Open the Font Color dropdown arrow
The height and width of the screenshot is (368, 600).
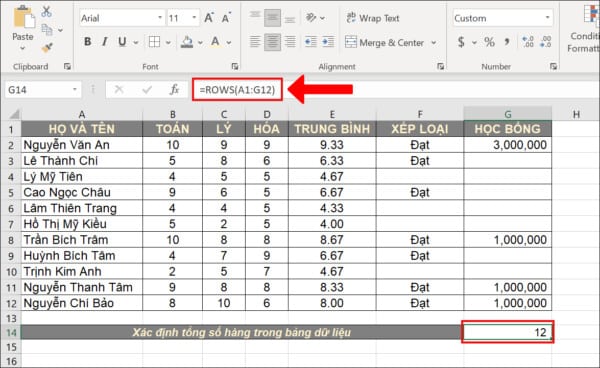pos(229,42)
